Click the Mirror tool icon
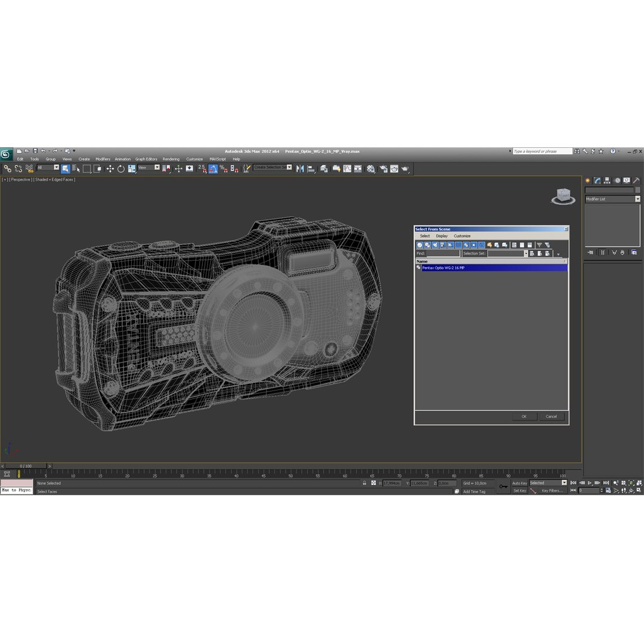Viewport: 644px width, 644px height. 300,168
